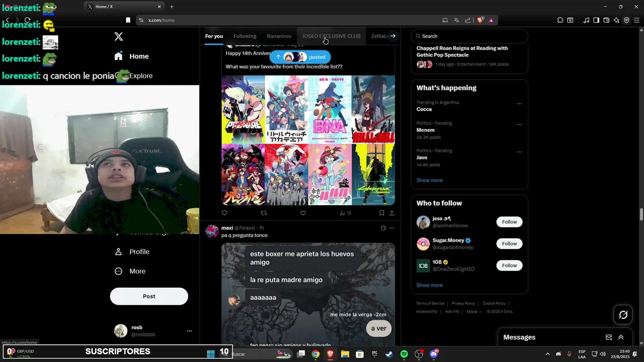Open Profile from the sidebar

tap(132, 251)
